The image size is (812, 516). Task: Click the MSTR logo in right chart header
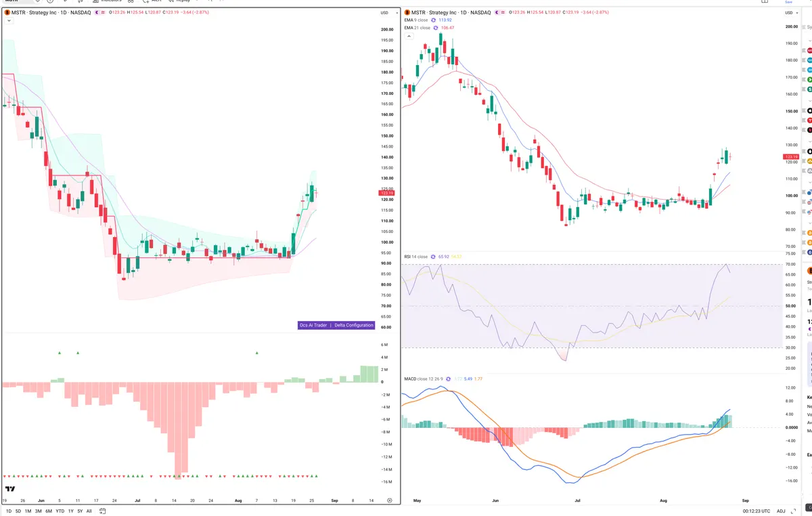click(x=407, y=12)
